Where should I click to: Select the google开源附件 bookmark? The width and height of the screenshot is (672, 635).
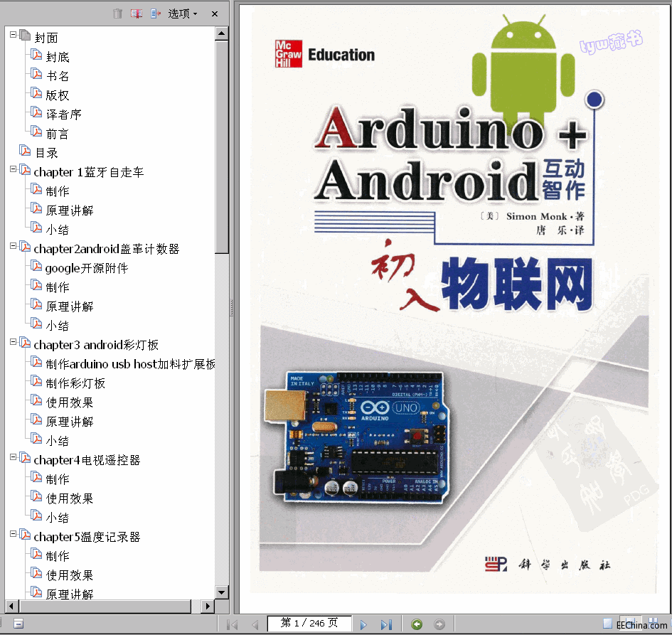pos(87,268)
